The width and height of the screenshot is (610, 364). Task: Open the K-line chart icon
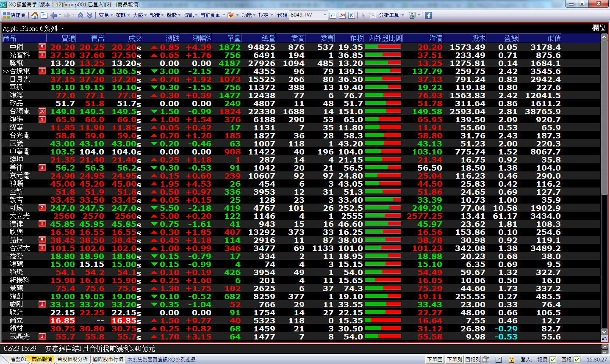[352, 15]
